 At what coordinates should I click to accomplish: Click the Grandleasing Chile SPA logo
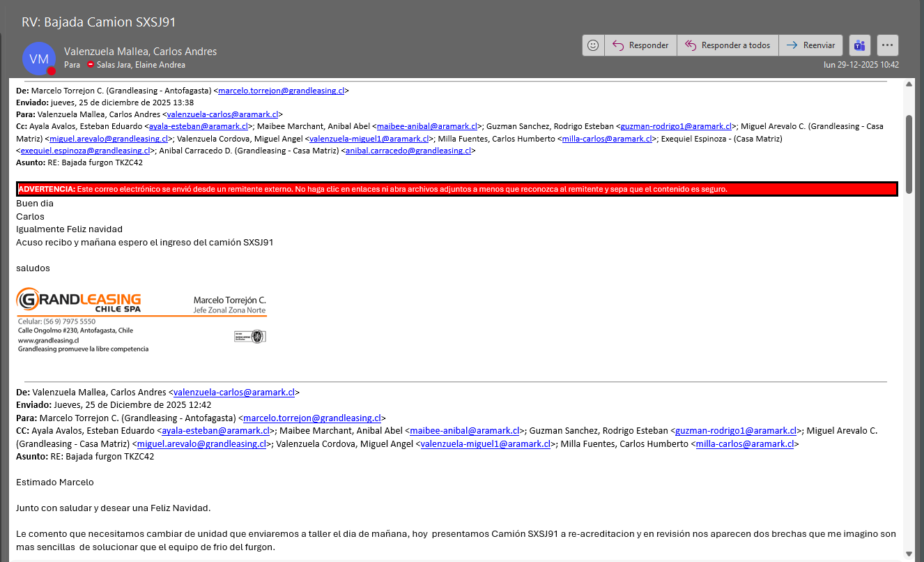click(x=79, y=301)
